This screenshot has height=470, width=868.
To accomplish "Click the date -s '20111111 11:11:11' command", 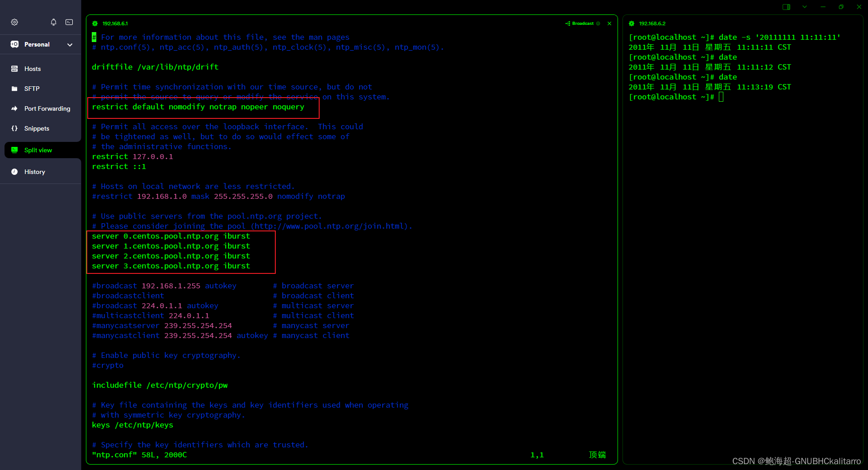I will (779, 37).
